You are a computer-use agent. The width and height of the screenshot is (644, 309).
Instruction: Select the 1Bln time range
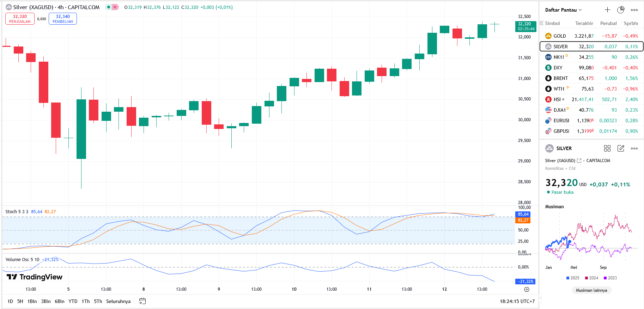pyautogui.click(x=32, y=301)
